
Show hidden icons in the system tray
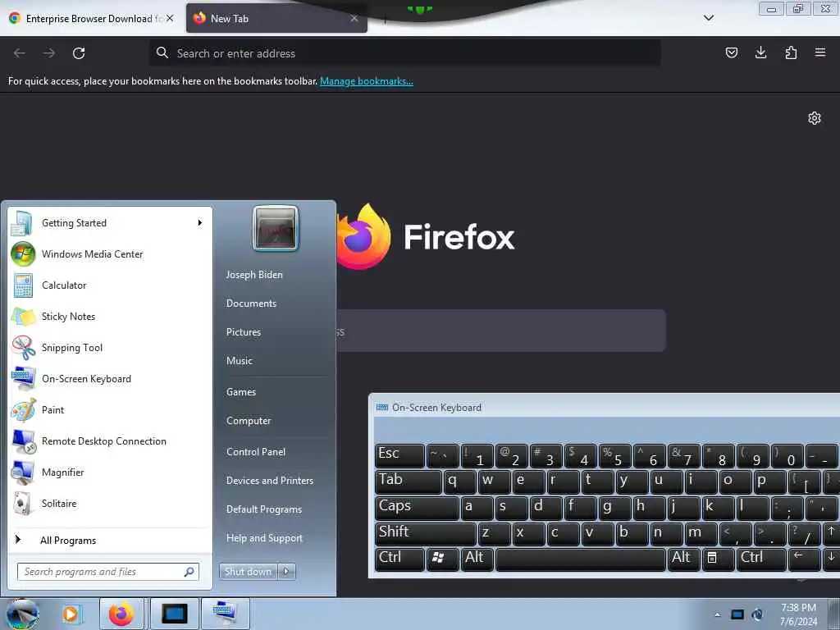tap(717, 614)
